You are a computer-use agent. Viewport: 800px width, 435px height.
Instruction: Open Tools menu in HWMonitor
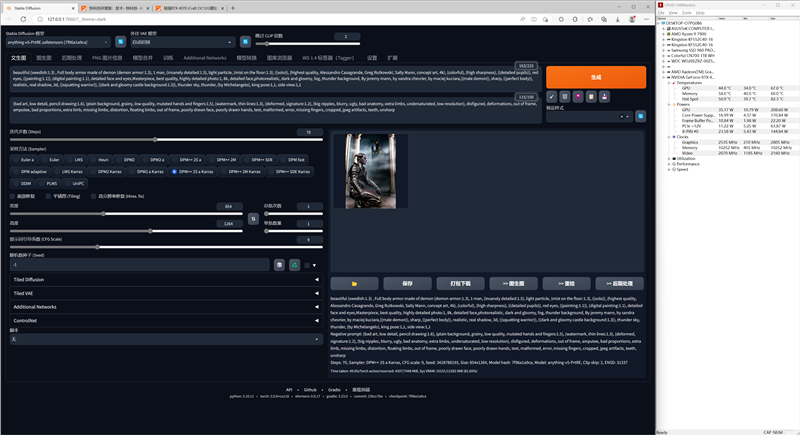687,13
